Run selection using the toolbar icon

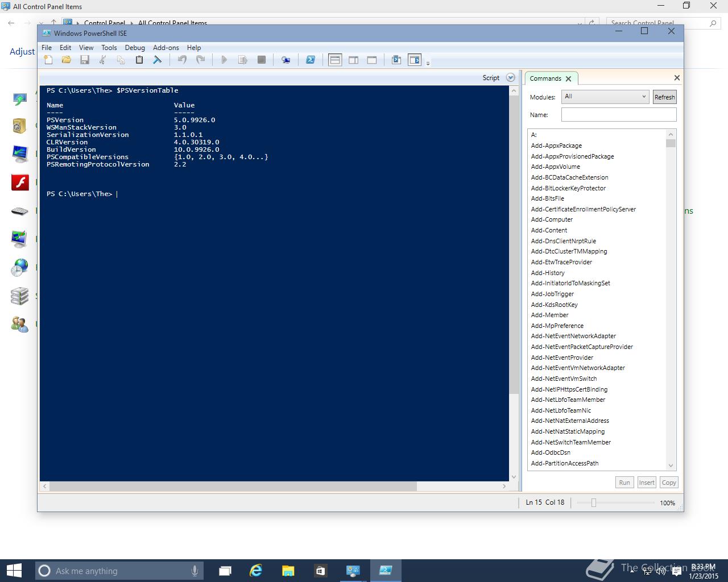(x=243, y=60)
